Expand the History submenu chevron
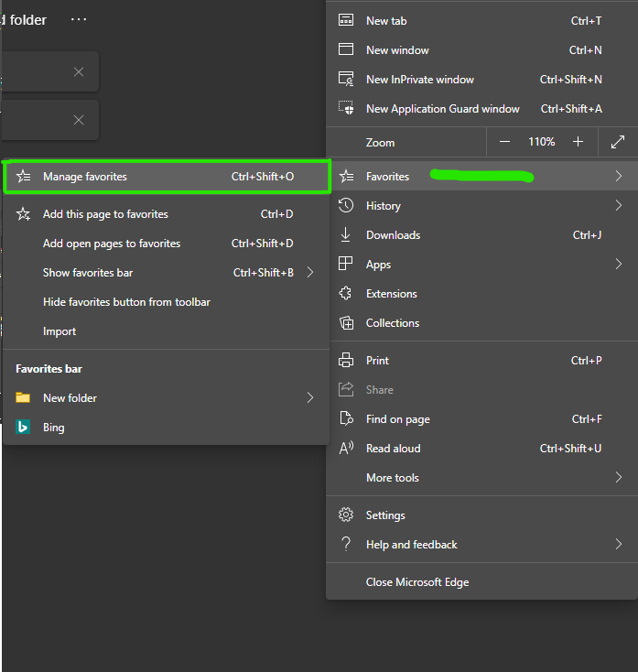Image resolution: width=638 pixels, height=672 pixels. click(x=618, y=205)
